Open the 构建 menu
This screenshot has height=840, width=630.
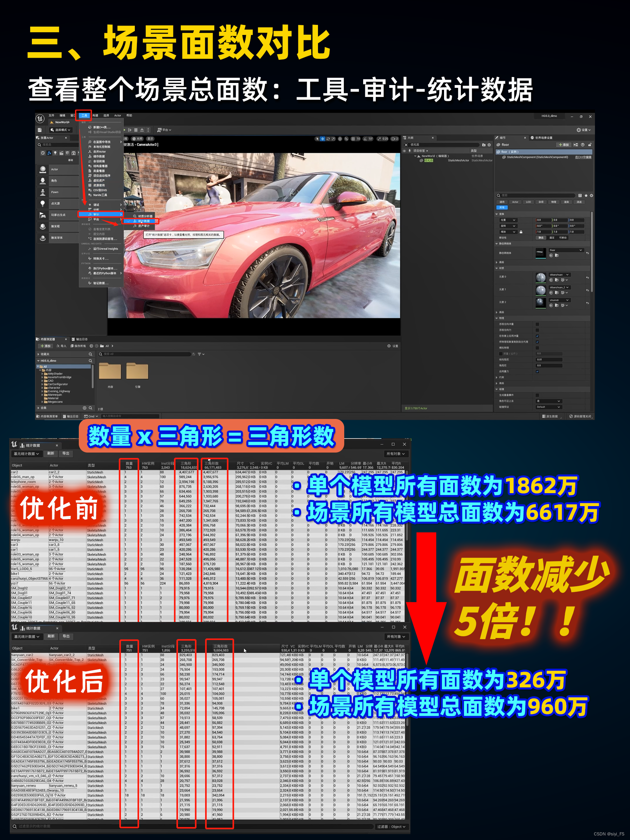coord(95,115)
